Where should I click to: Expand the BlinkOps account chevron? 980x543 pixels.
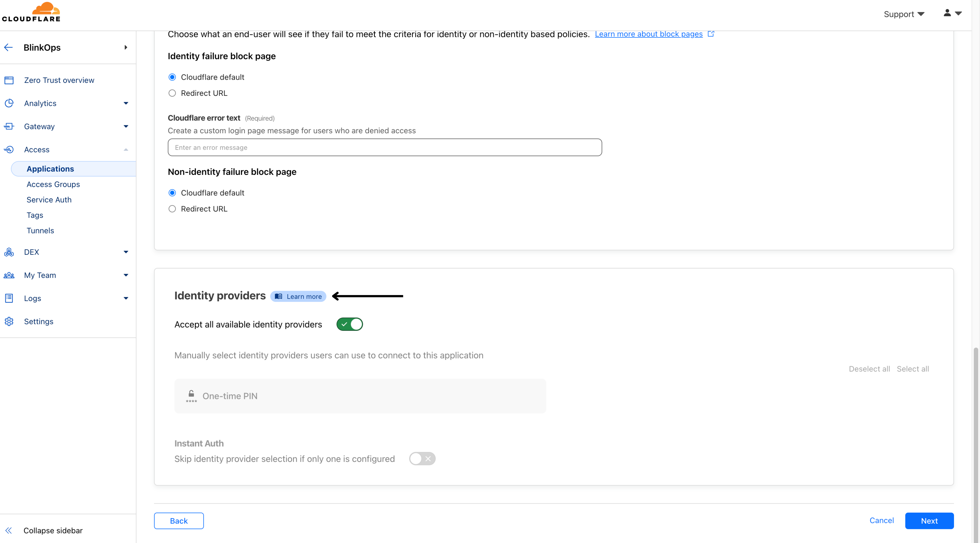point(126,48)
